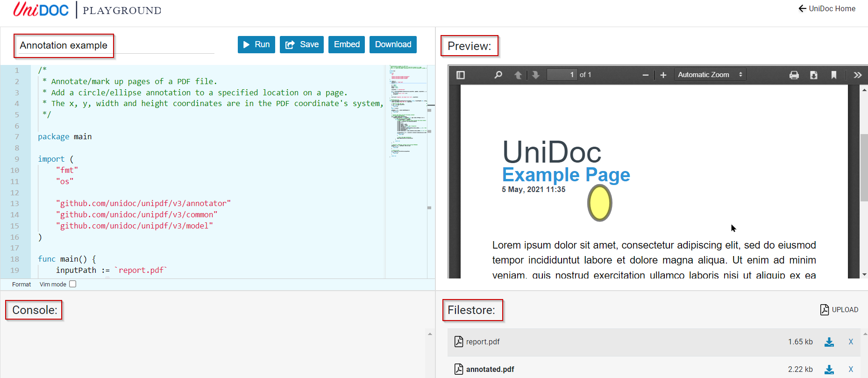Enable Vim mode checkbox
The width and height of the screenshot is (868, 378).
click(73, 284)
